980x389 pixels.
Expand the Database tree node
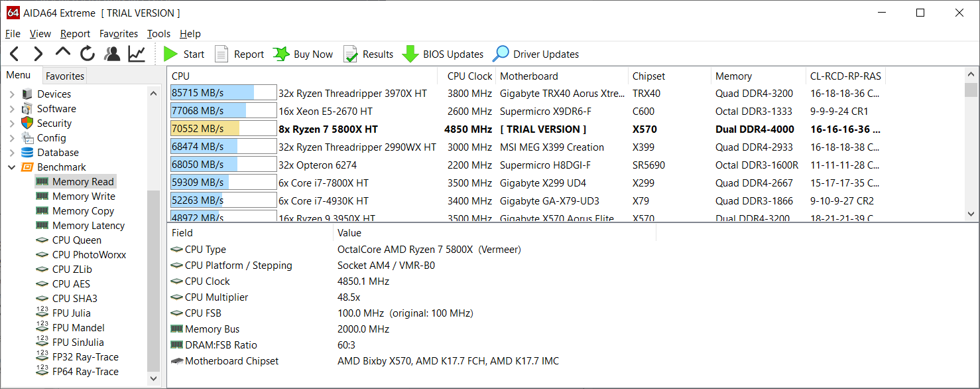11,153
